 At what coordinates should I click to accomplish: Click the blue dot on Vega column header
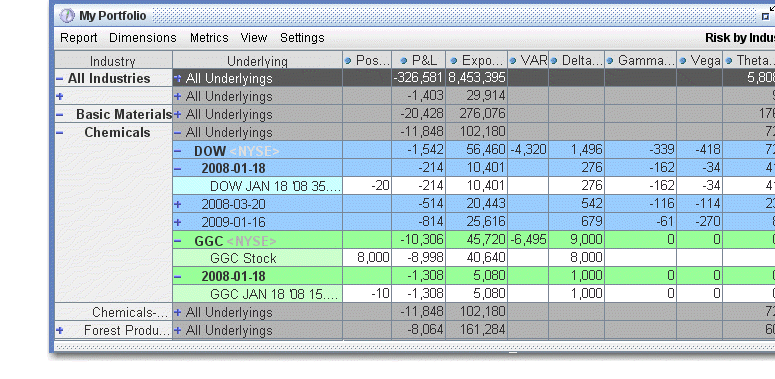(683, 61)
